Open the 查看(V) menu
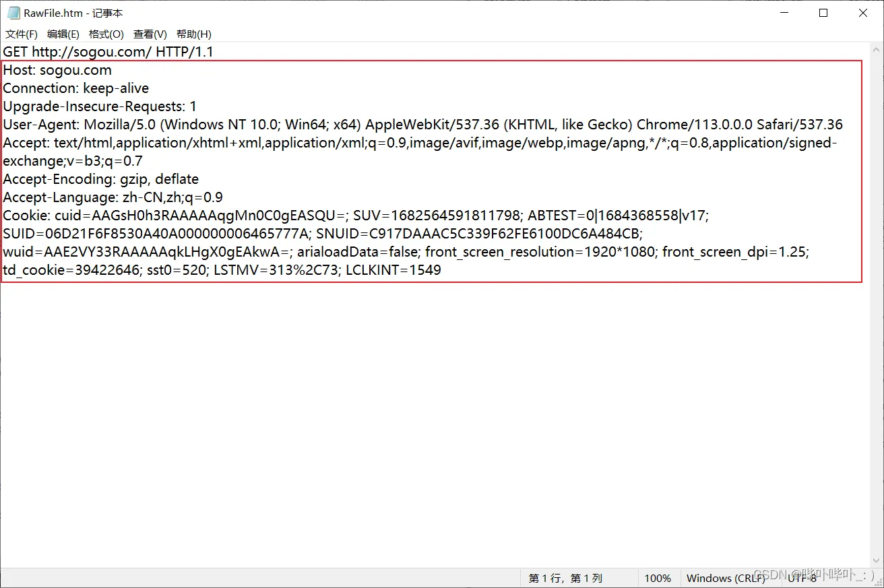 click(x=150, y=34)
